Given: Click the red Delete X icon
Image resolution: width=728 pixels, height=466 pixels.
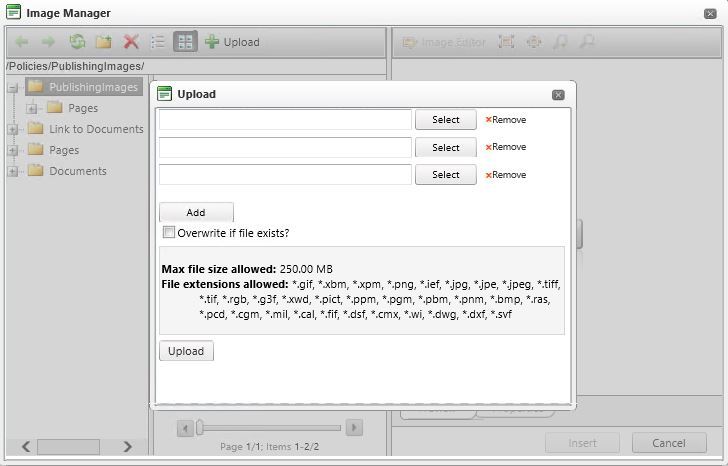Looking at the screenshot, I should pos(131,42).
